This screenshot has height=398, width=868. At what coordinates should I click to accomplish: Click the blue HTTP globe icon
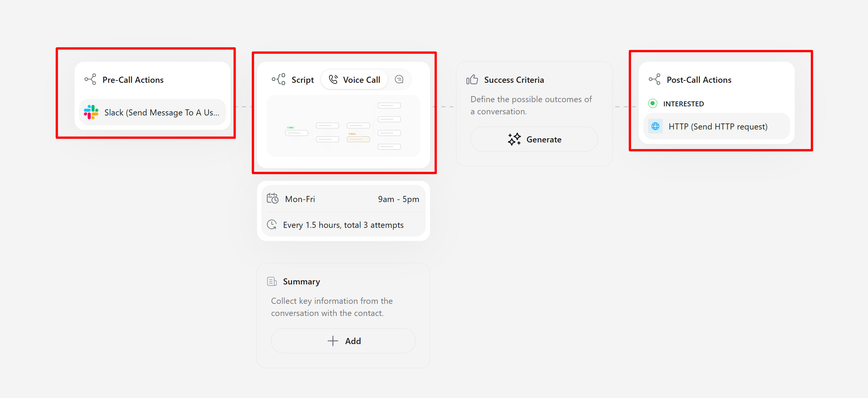click(x=655, y=126)
